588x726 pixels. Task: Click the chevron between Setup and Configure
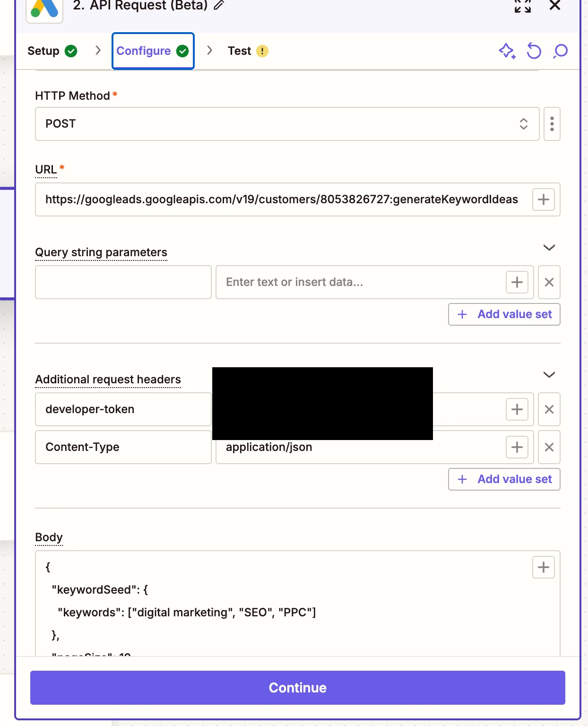click(98, 50)
